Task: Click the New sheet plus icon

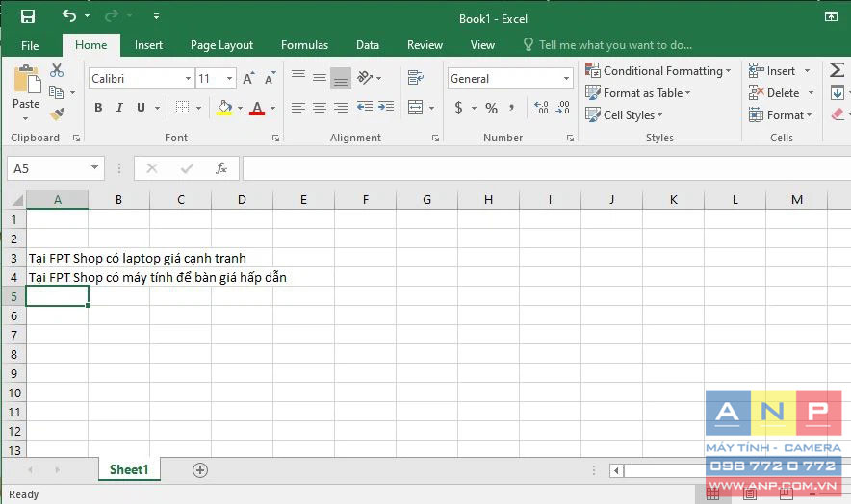Action: tap(200, 470)
